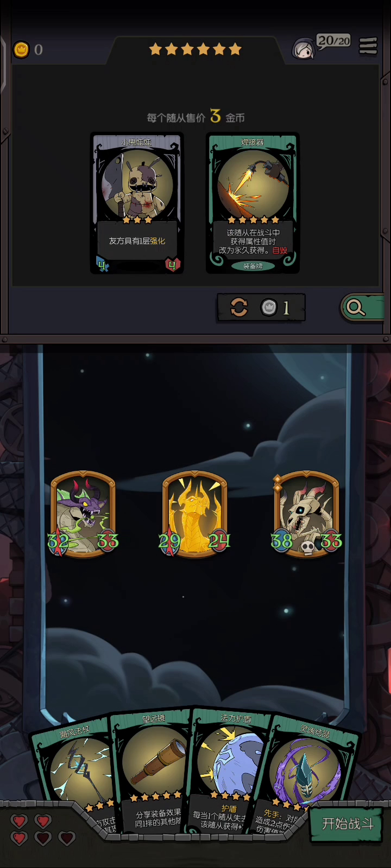This screenshot has height=868, width=391.
Task: Select the skull beast minion with 38/33
Action: [x=307, y=514]
